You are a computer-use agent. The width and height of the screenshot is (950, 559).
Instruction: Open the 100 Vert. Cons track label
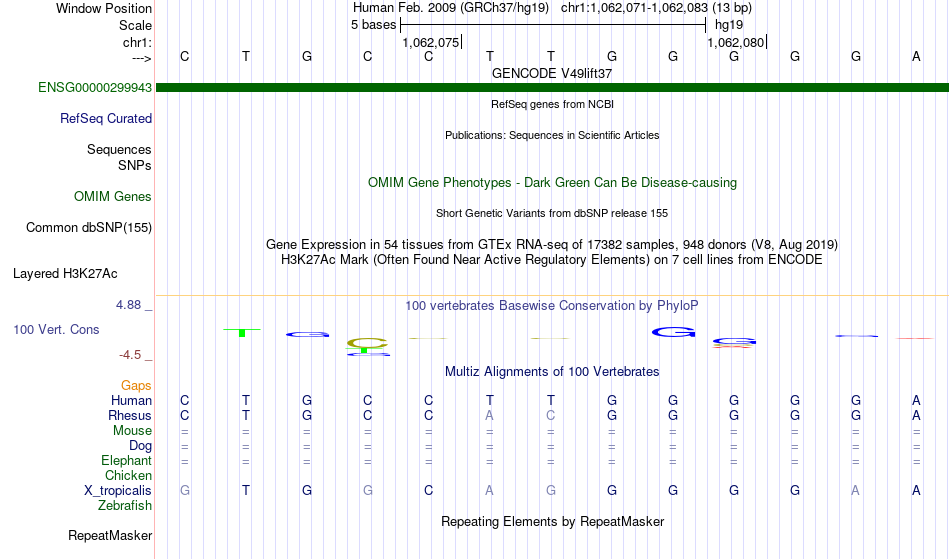(x=56, y=329)
